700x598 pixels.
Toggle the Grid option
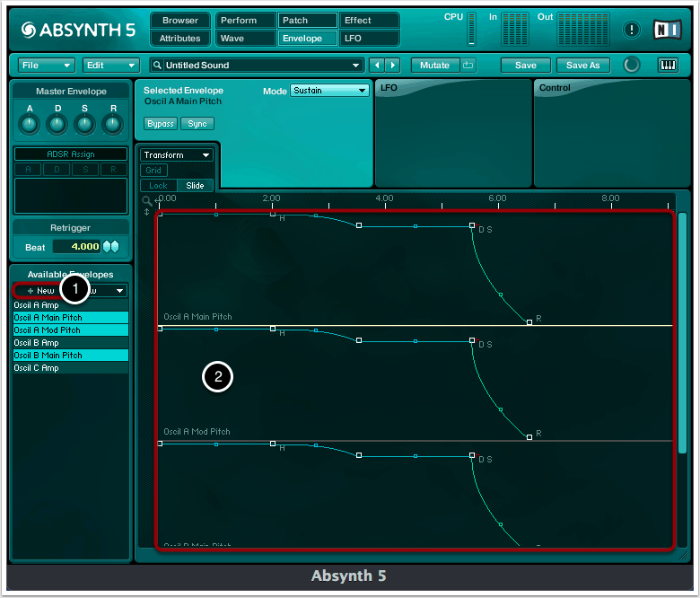pyautogui.click(x=153, y=171)
